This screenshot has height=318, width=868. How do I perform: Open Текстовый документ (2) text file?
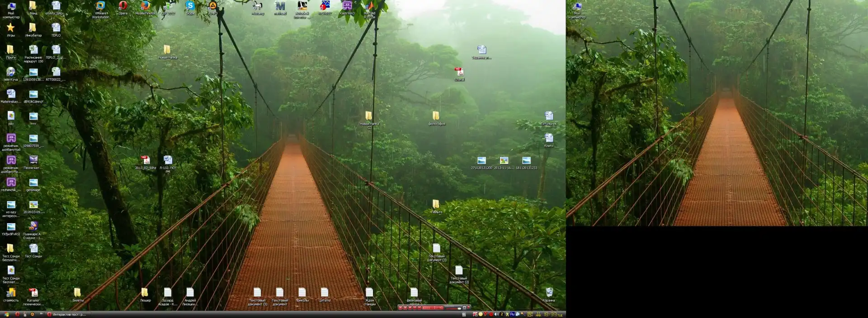click(459, 275)
